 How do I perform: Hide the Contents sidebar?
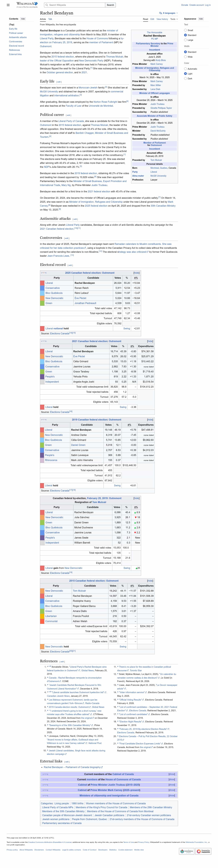[x=23, y=19]
